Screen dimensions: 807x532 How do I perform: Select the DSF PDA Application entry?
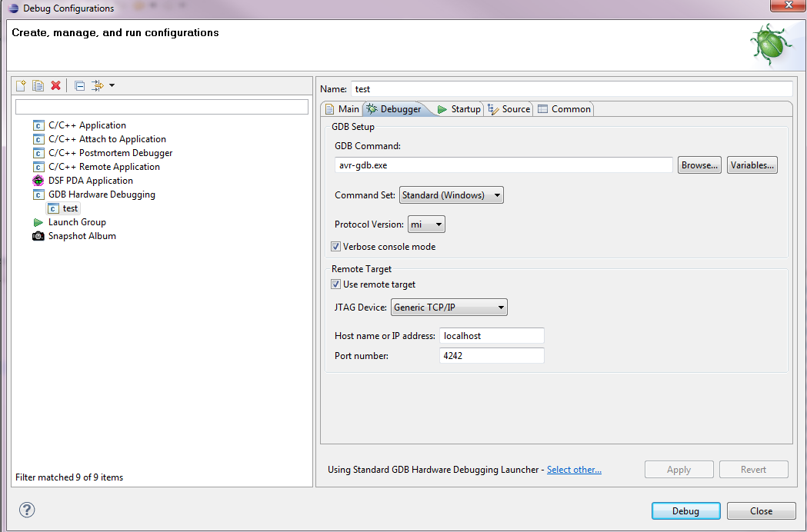point(90,181)
